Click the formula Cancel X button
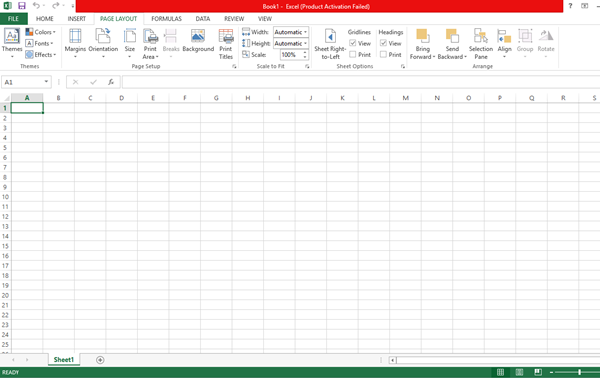The image size is (600, 378). pyautogui.click(x=75, y=82)
